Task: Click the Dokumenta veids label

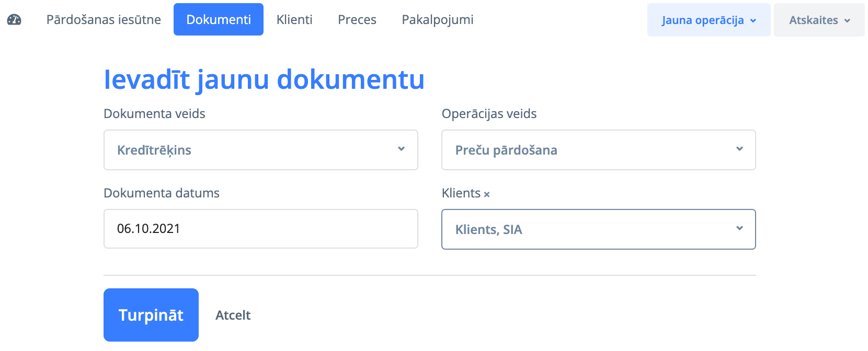Action: 154,114
